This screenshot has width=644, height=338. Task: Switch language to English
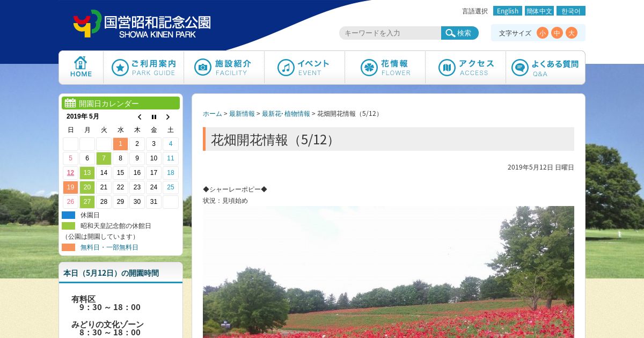507,11
